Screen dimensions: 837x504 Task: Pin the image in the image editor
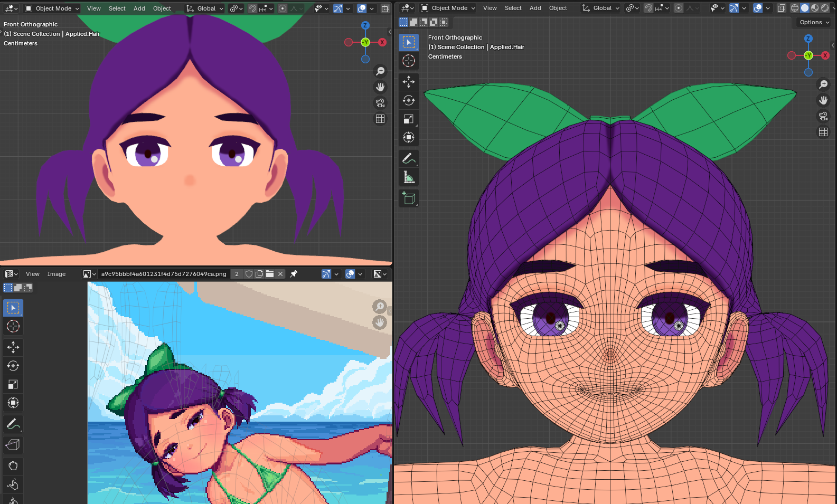pyautogui.click(x=294, y=274)
